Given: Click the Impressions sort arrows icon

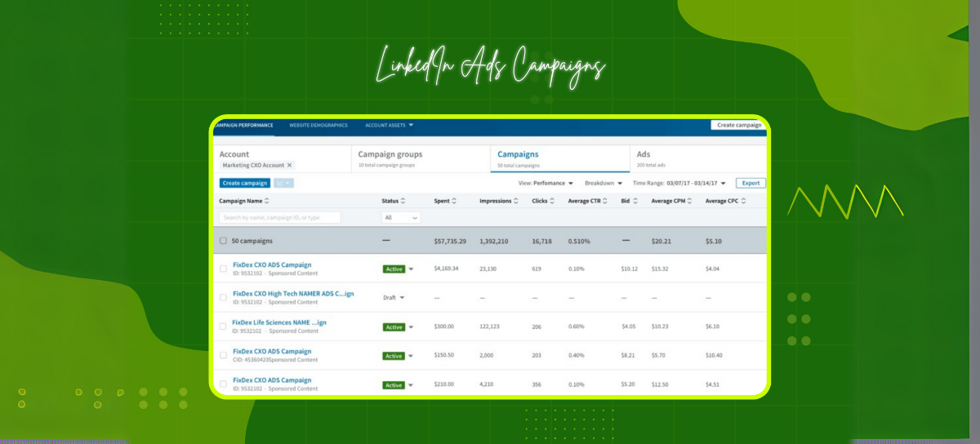Looking at the screenshot, I should pos(517,201).
